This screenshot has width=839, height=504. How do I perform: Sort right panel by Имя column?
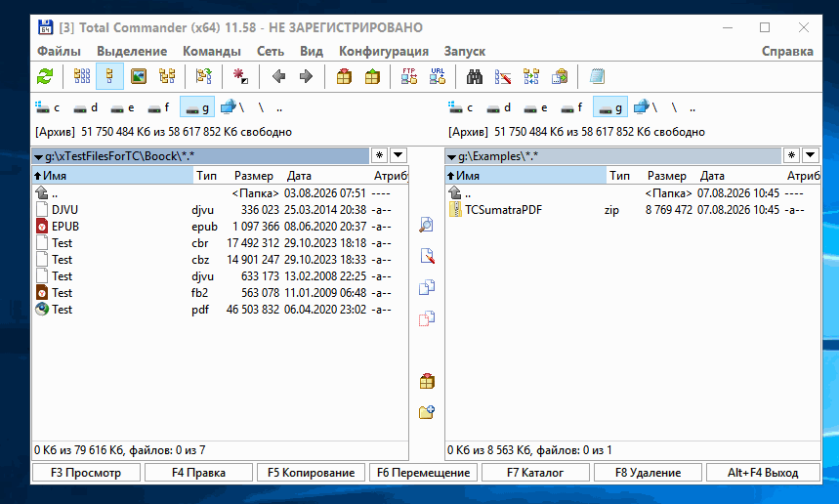pos(525,176)
